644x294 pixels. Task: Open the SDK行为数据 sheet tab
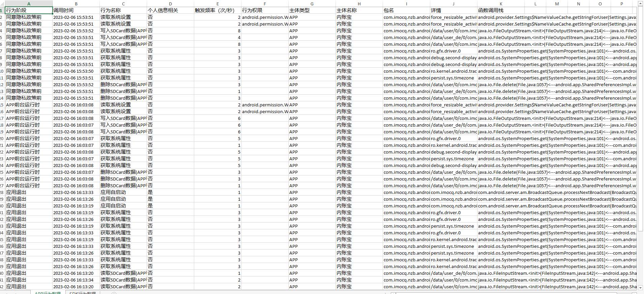click(x=83, y=293)
